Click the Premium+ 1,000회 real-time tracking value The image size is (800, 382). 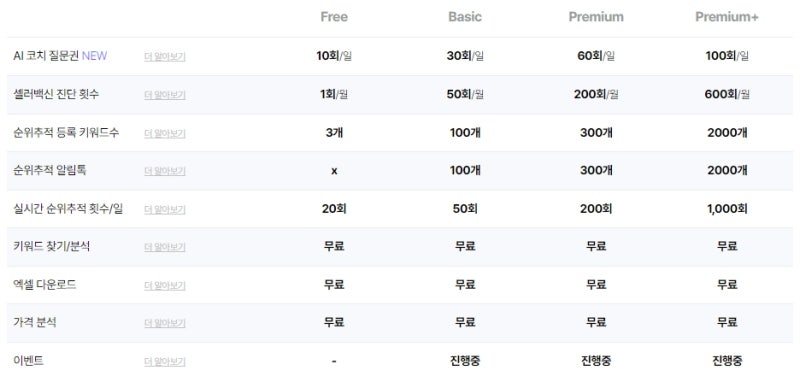(727, 209)
